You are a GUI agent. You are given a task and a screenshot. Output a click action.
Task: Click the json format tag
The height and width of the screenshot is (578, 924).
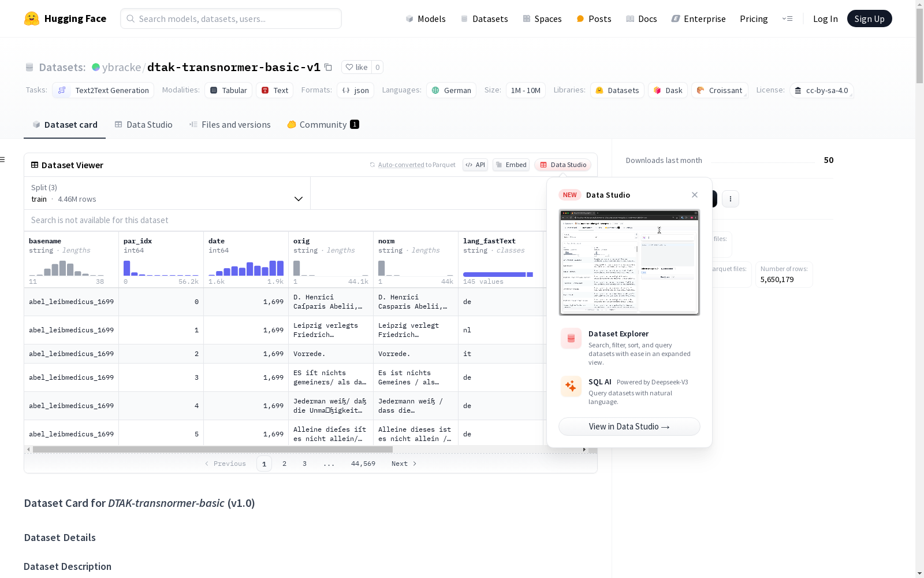coord(355,90)
